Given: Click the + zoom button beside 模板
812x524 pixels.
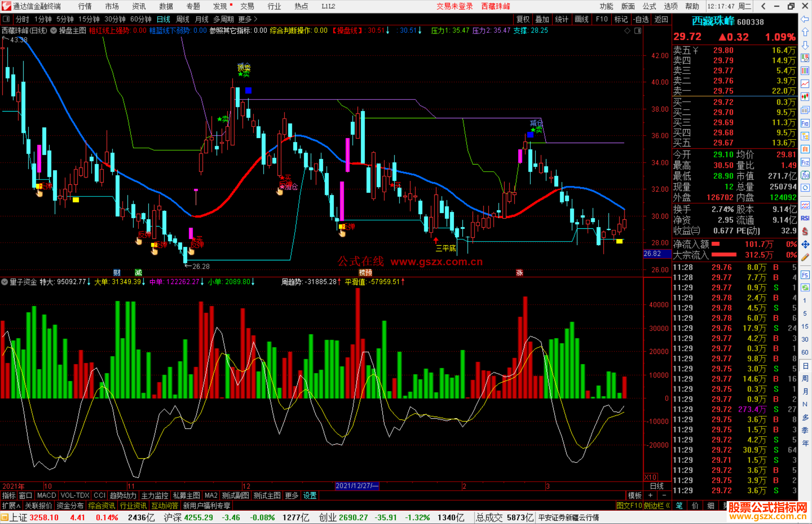Looking at the screenshot, I should [x=650, y=495].
